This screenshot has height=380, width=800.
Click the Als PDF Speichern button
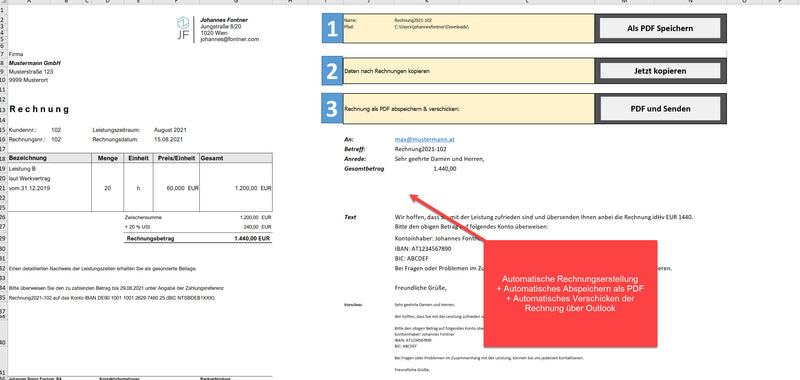pyautogui.click(x=660, y=28)
